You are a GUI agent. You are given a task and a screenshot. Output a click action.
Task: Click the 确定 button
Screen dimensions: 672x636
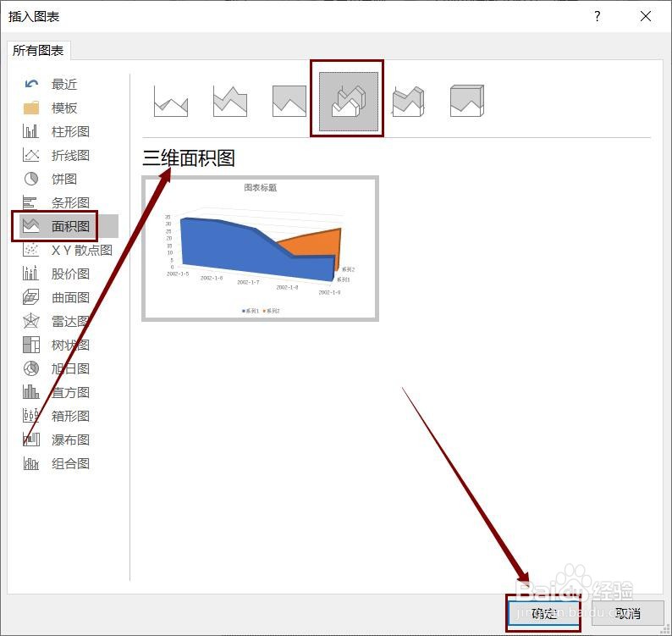click(x=544, y=613)
